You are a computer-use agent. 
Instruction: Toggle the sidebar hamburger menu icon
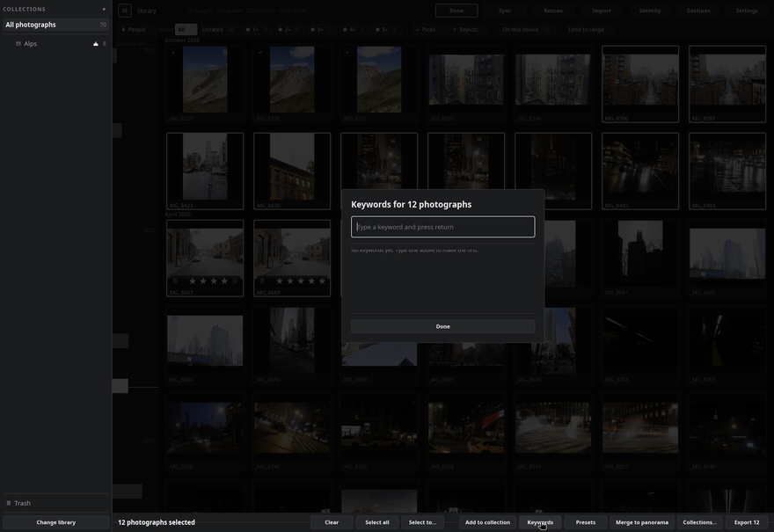124,11
